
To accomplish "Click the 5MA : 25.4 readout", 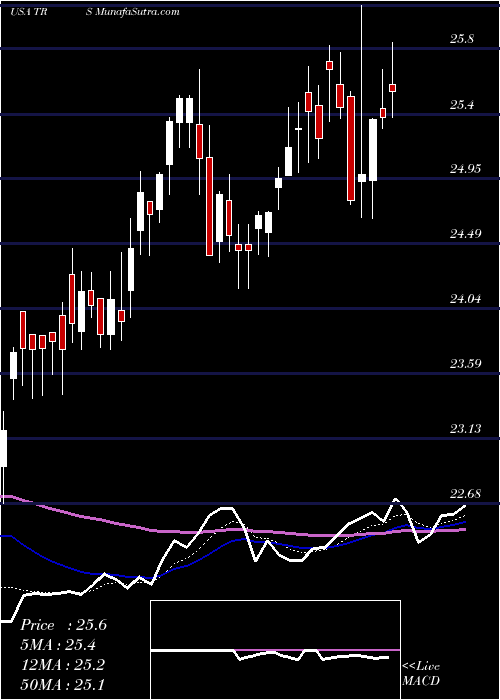I will click(x=58, y=645).
